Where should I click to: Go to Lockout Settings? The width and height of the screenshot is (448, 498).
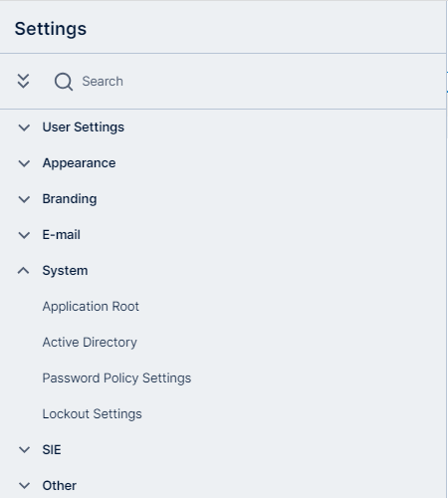92,414
